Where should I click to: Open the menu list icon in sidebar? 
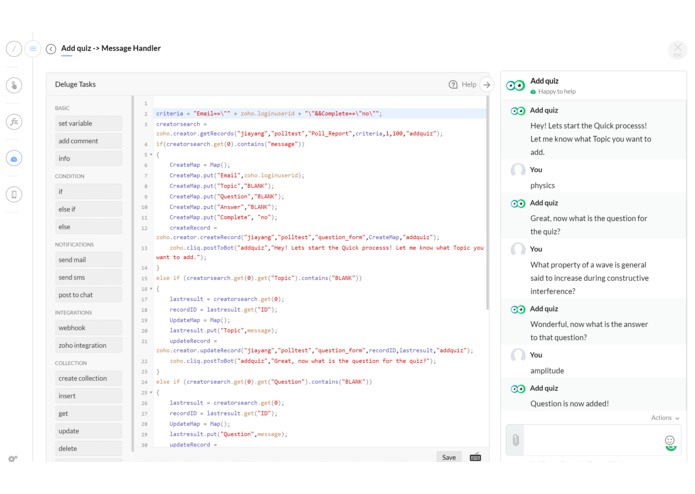[x=33, y=49]
